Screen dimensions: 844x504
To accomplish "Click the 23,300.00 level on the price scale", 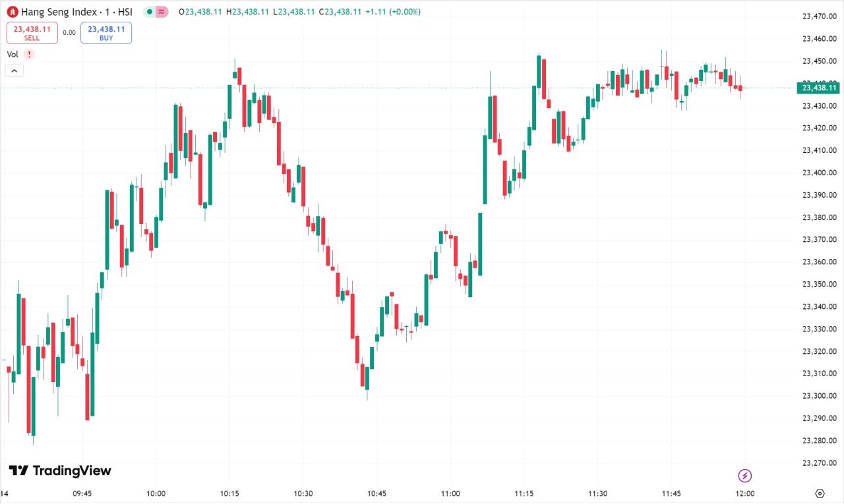I will tap(820, 396).
